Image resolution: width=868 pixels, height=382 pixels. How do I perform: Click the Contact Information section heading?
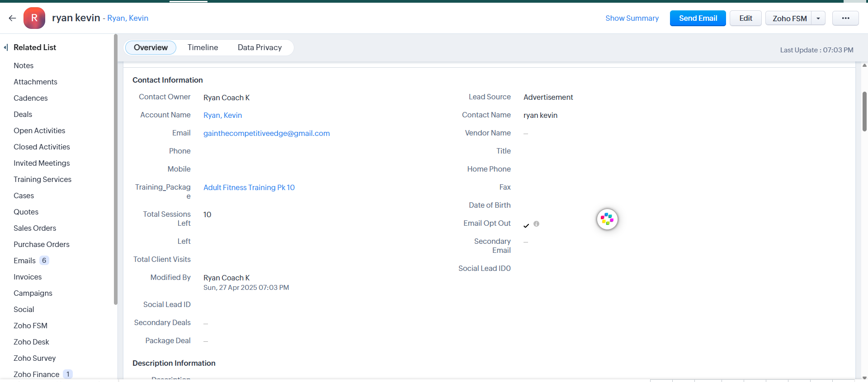(168, 80)
